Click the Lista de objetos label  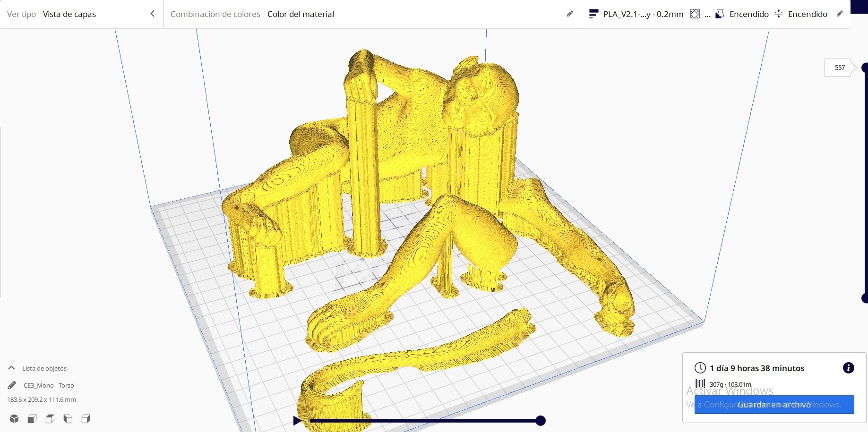pyautogui.click(x=44, y=368)
